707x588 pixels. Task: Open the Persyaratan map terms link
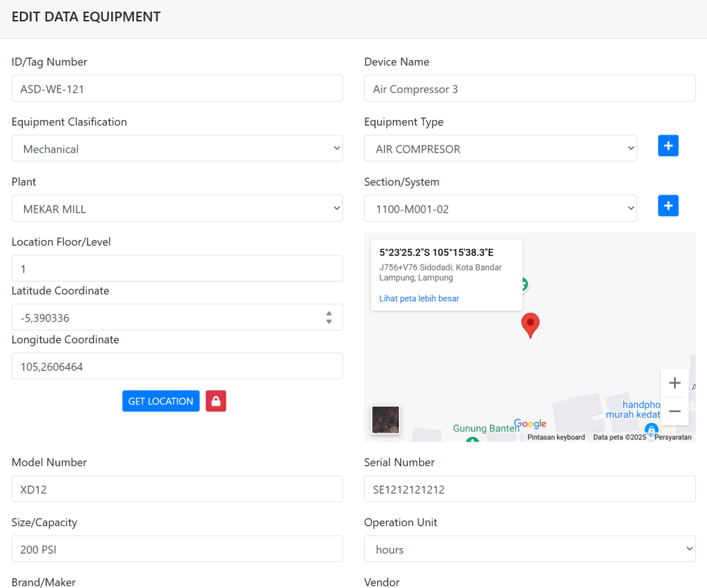(x=672, y=438)
